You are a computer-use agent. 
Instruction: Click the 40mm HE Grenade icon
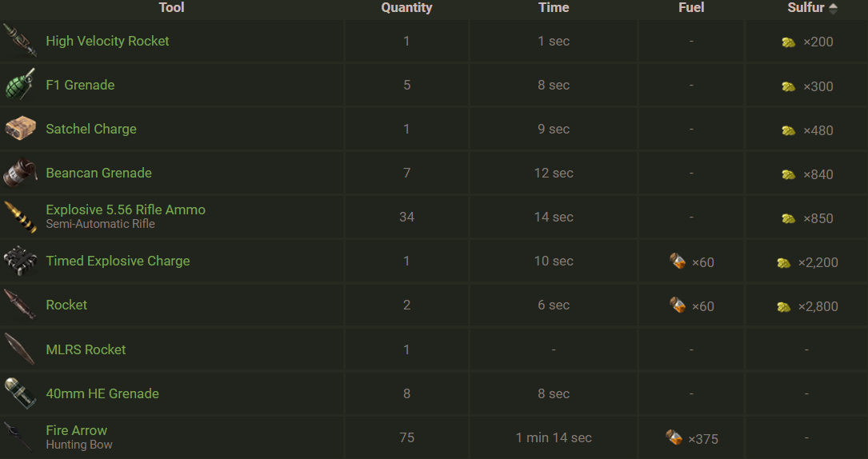pos(19,393)
